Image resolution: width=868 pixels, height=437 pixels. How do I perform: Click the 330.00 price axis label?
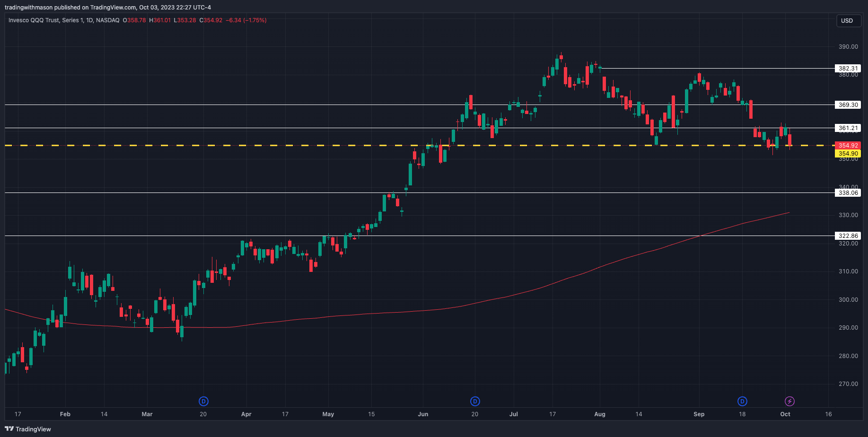[848, 215]
